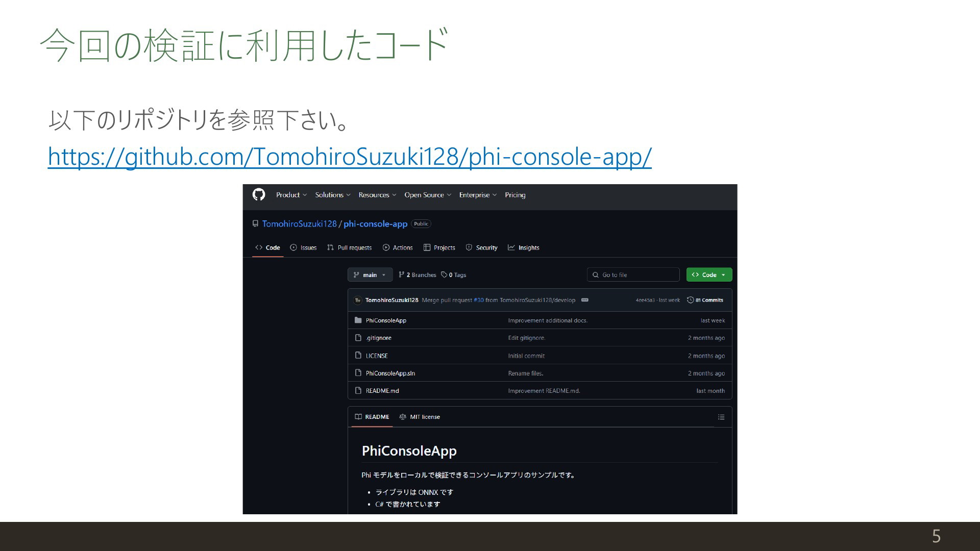Viewport: 980px width, 551px height.
Task: Expand the Enterprise menu
Action: 478,195
